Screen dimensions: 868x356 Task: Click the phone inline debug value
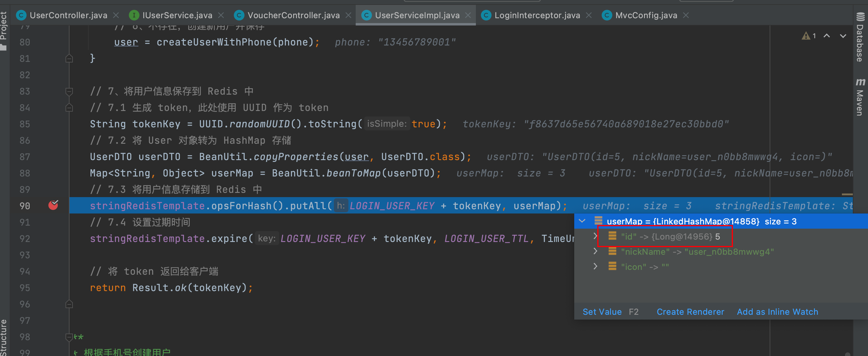click(x=395, y=42)
